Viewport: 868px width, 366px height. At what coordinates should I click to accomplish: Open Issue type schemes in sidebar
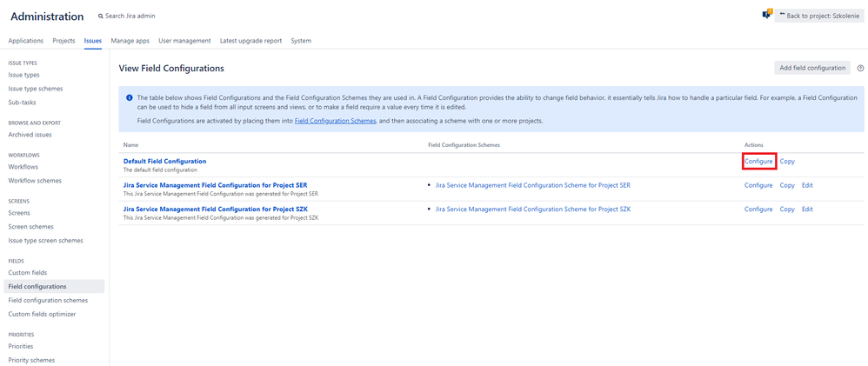point(36,89)
